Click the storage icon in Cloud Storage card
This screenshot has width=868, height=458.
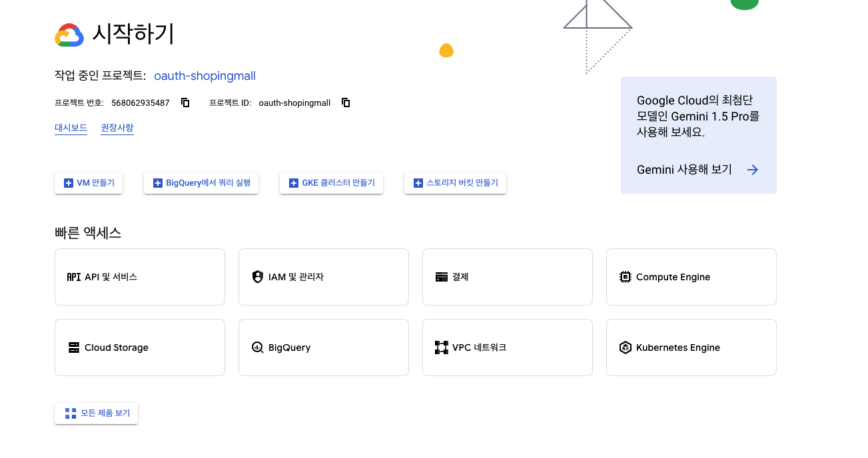point(74,347)
